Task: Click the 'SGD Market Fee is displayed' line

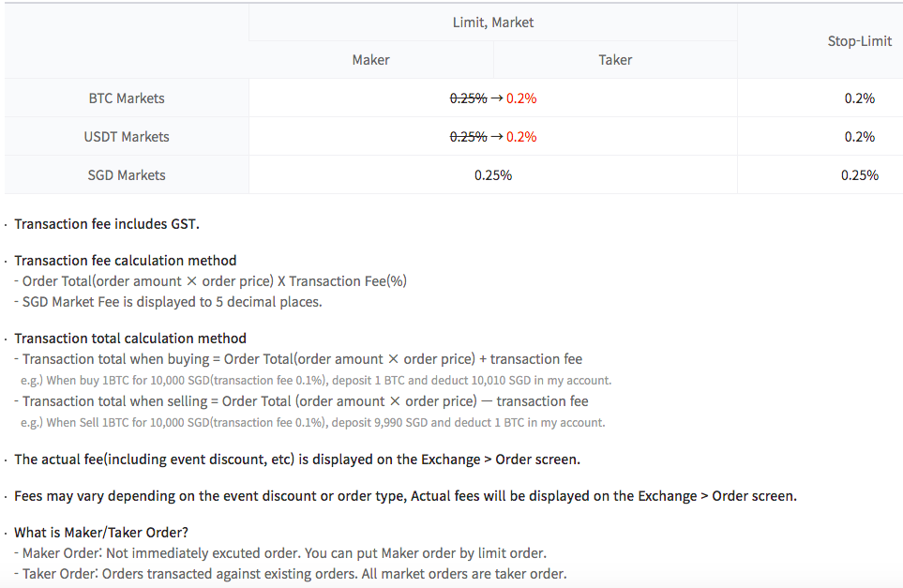Action: [172, 302]
